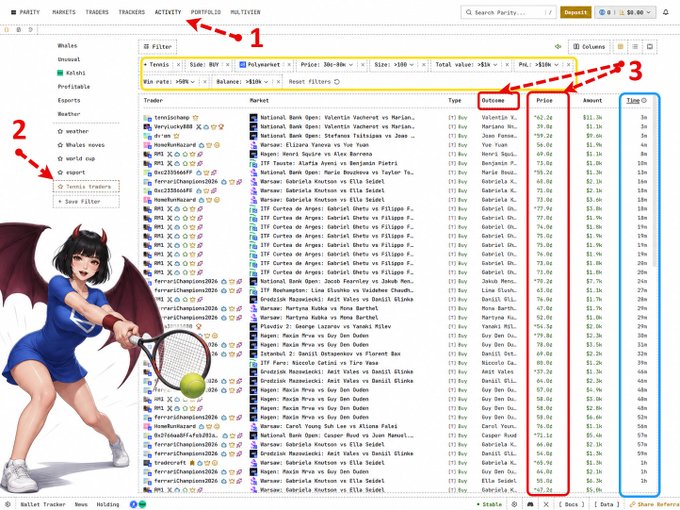Remove the Total value filter chip
Image resolution: width=680 pixels, height=510 pixels.
[507, 64]
